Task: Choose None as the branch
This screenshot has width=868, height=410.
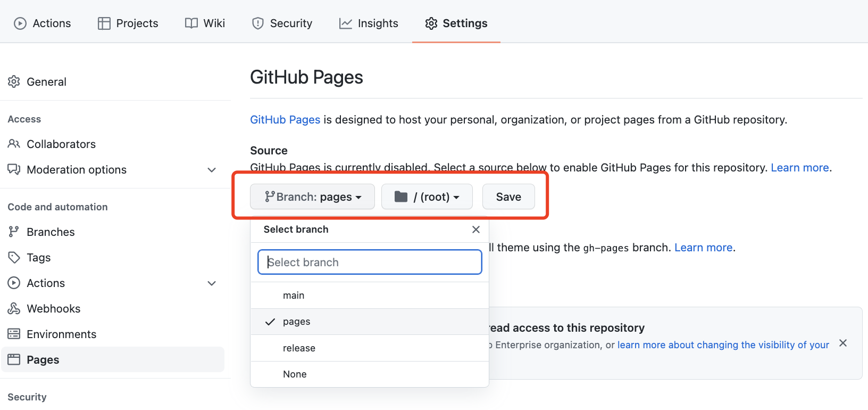Action: pos(370,374)
